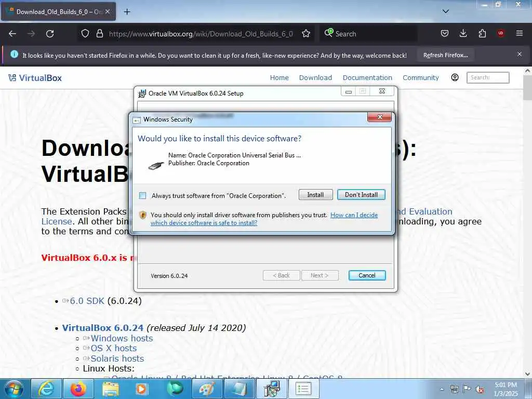Viewport: 532px width, 399px height.
Task: Open the Download navigation link
Action: (315, 78)
